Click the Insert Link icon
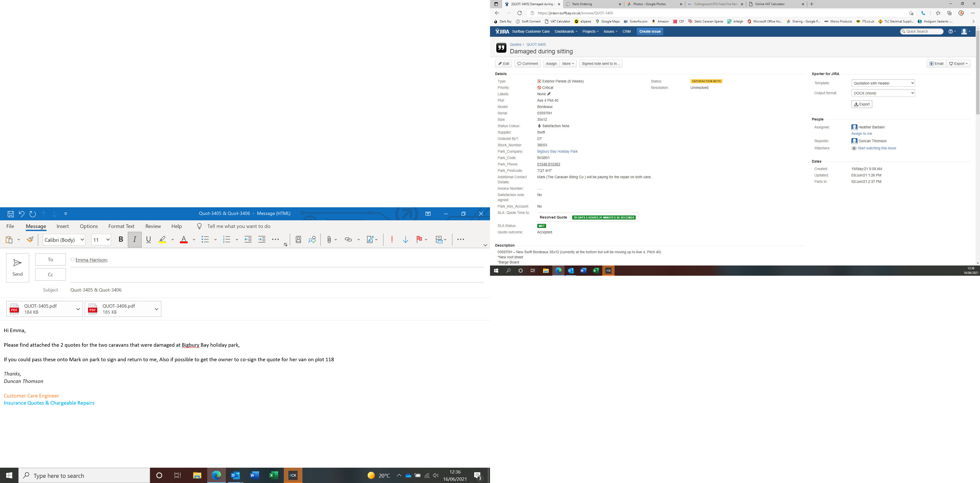 [x=348, y=239]
